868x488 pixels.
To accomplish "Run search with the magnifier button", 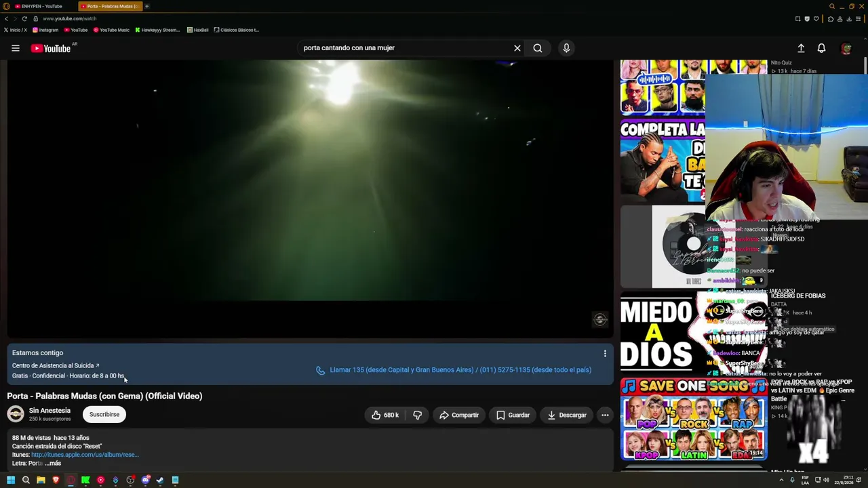I will [x=538, y=48].
